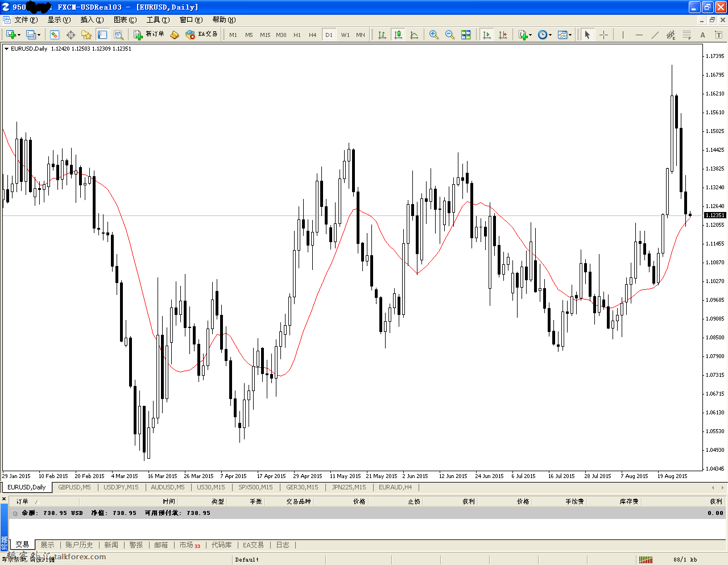Tile chart windows icon
This screenshot has height=565, width=728.
[466, 35]
